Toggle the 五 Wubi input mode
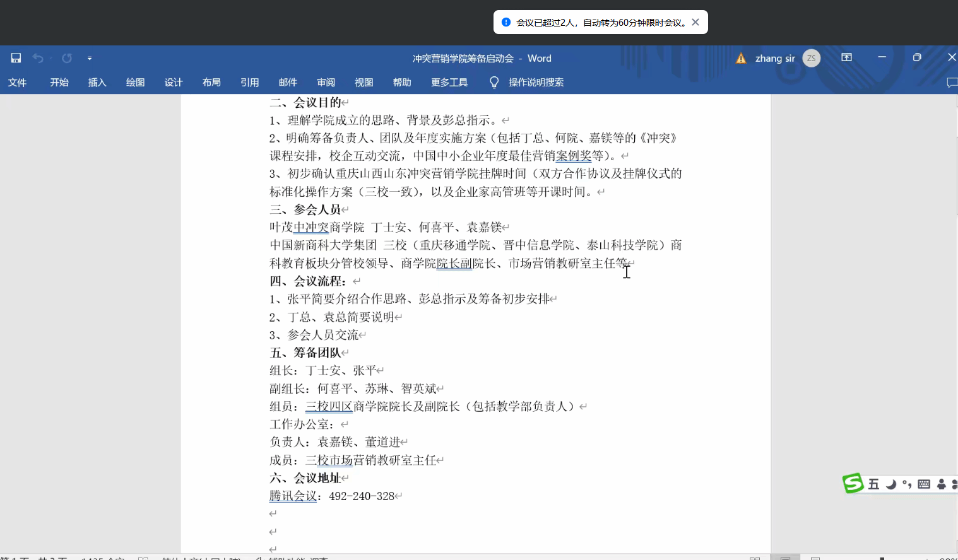The image size is (958, 560). tap(873, 484)
